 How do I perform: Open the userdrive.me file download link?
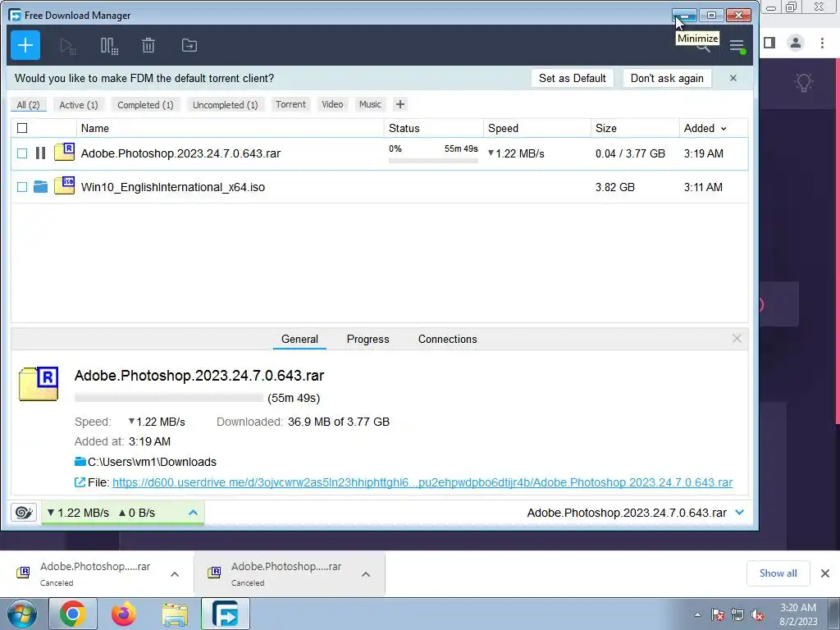coord(422,482)
